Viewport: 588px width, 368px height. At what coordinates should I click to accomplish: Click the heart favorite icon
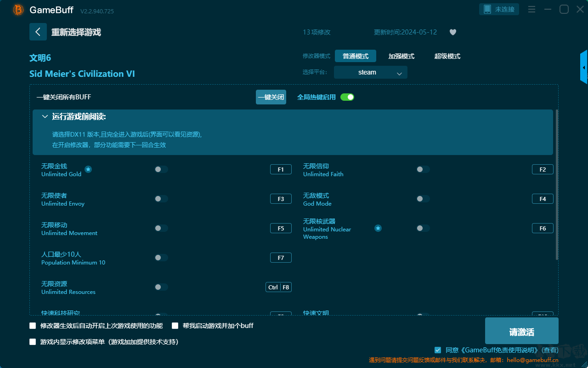(452, 32)
